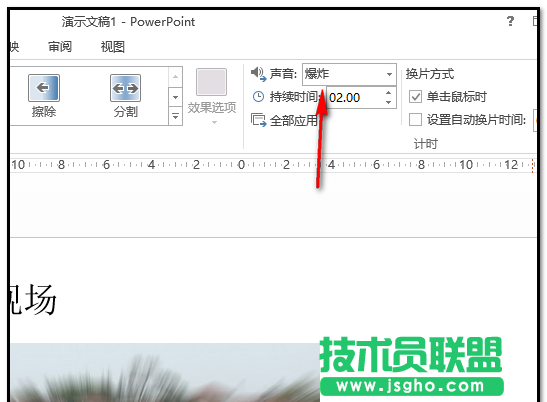547x402 pixels.
Task: Open the 声音 sound dropdown showing 爆炸
Action: [349, 74]
